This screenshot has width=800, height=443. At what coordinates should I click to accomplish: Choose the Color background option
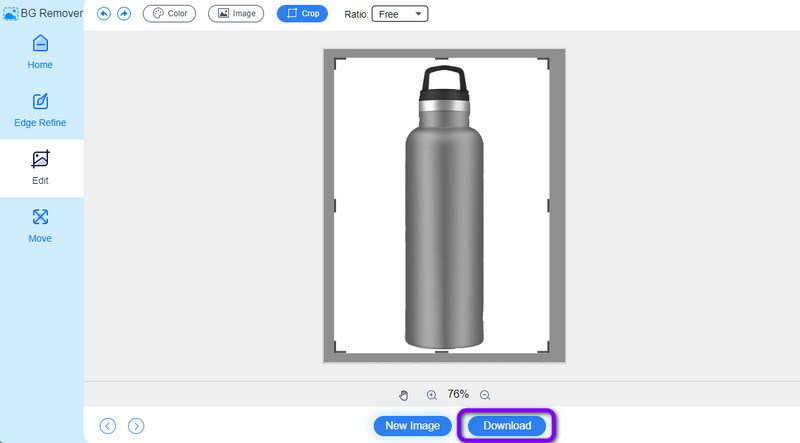[x=170, y=14]
